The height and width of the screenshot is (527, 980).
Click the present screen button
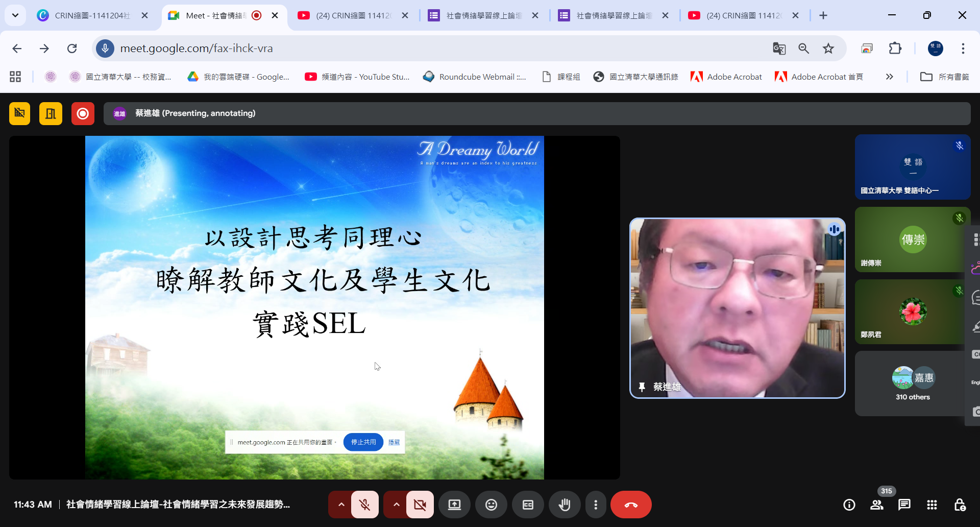[x=454, y=505]
